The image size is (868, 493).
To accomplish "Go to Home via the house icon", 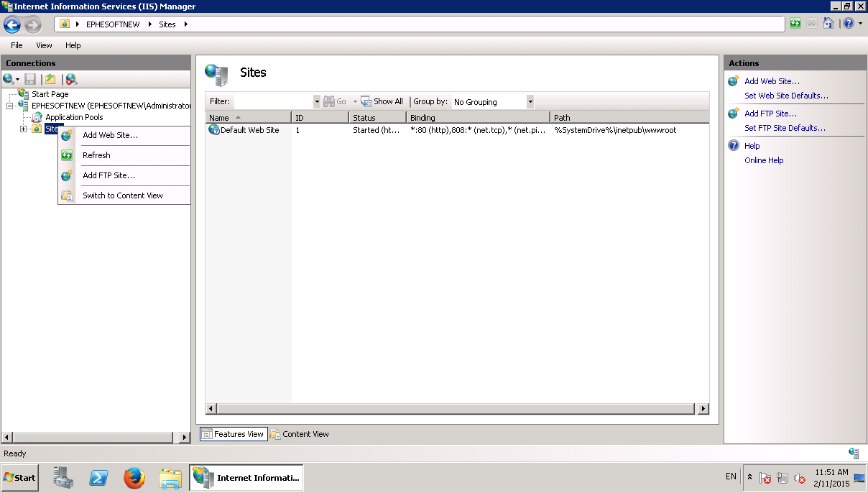I will [x=828, y=24].
